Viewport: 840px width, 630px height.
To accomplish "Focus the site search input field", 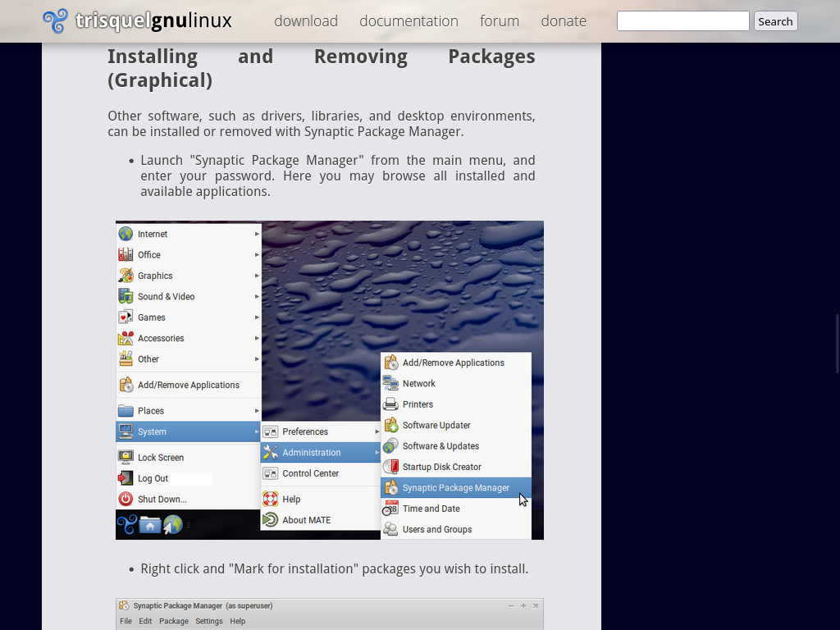I will point(683,21).
